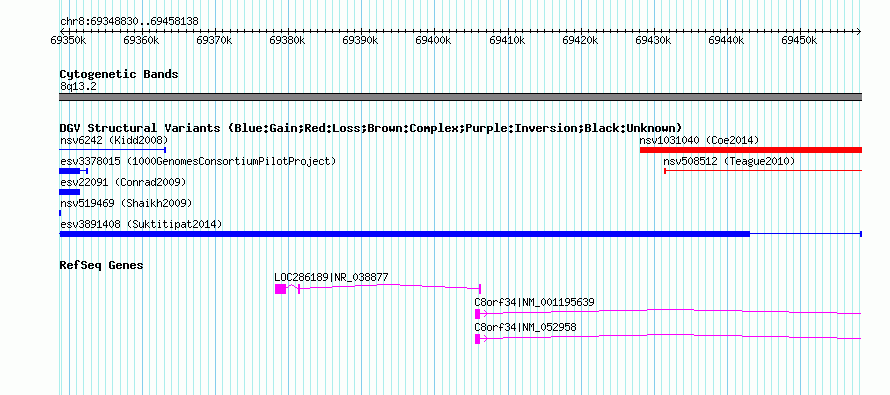Open the nsv508512 (Teague2010) variant label

coord(729,161)
